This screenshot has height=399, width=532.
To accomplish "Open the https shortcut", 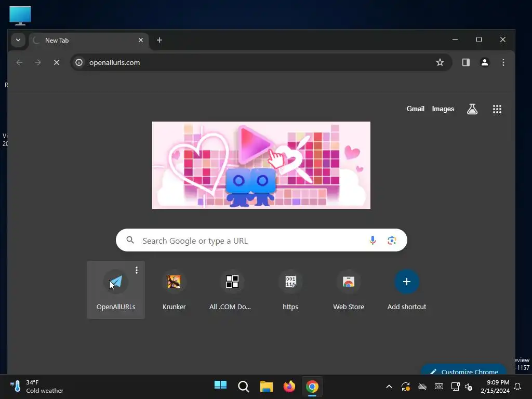I will coord(290,290).
